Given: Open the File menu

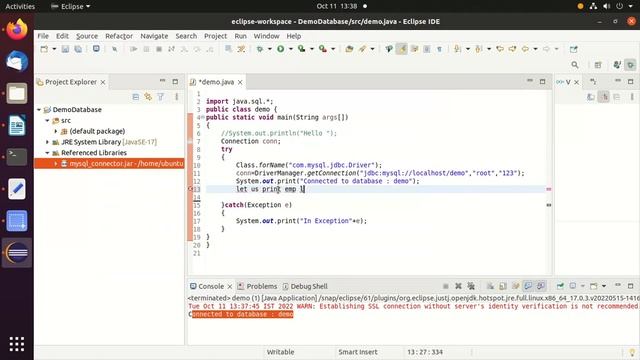Looking at the screenshot, I should coord(43,36).
